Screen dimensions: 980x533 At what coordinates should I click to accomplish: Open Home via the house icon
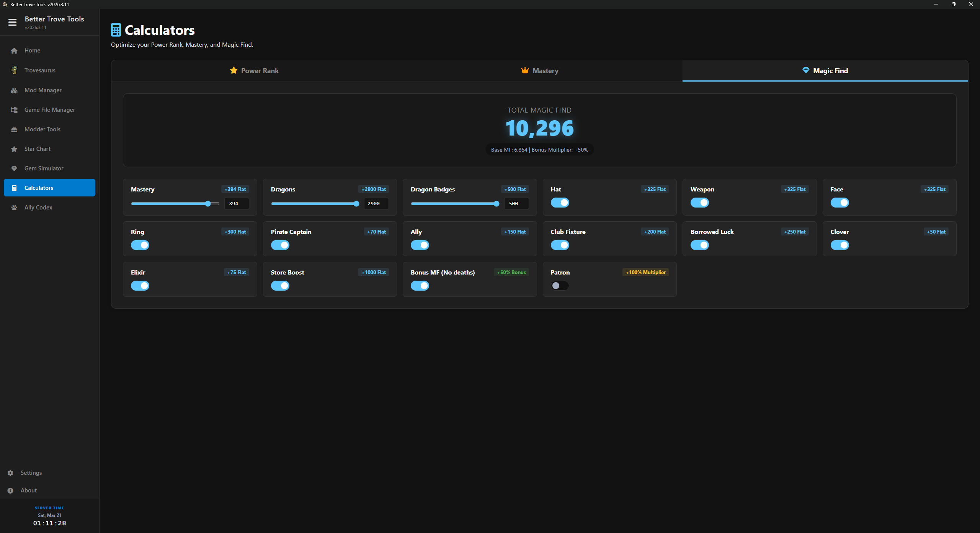(x=14, y=51)
